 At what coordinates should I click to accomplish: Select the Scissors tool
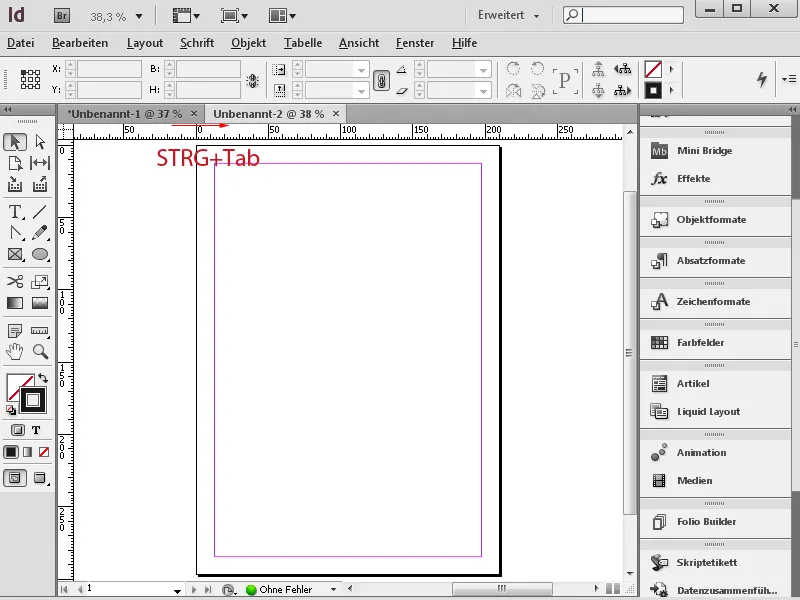(x=15, y=282)
